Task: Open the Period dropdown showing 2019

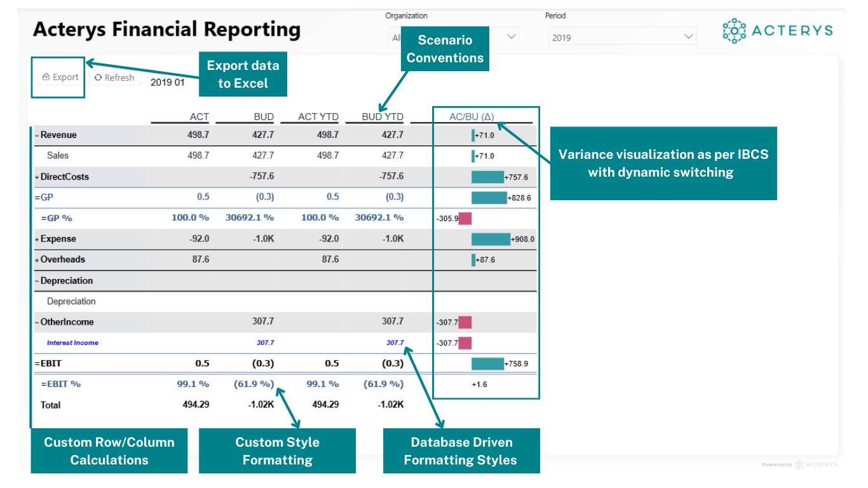Action: 622,37
